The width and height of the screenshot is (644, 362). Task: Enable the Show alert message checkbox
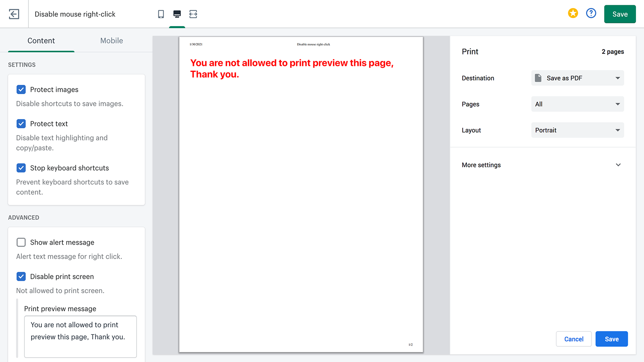pos(21,242)
